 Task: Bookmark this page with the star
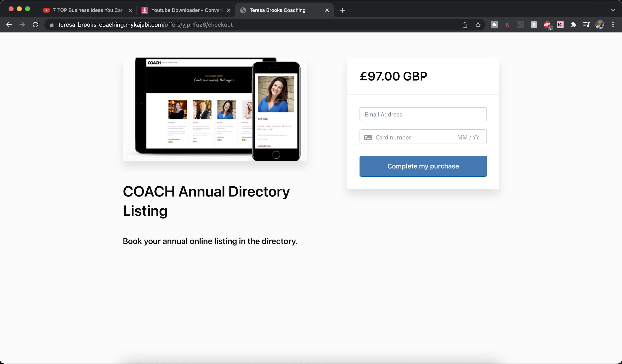478,25
